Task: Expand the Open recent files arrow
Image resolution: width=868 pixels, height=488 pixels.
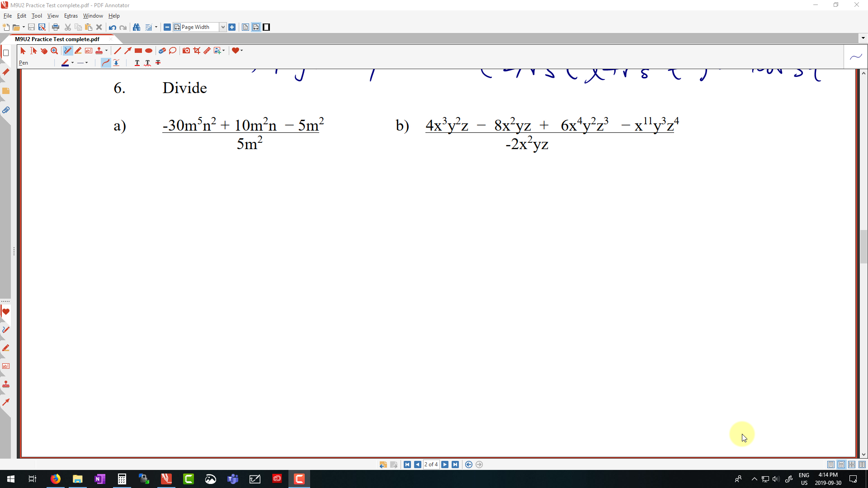Action: [24, 27]
